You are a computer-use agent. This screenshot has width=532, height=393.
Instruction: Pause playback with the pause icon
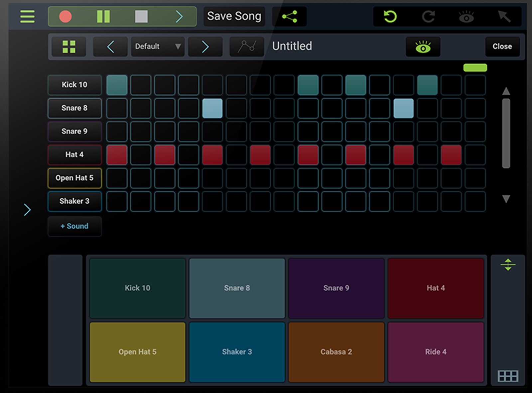click(103, 16)
